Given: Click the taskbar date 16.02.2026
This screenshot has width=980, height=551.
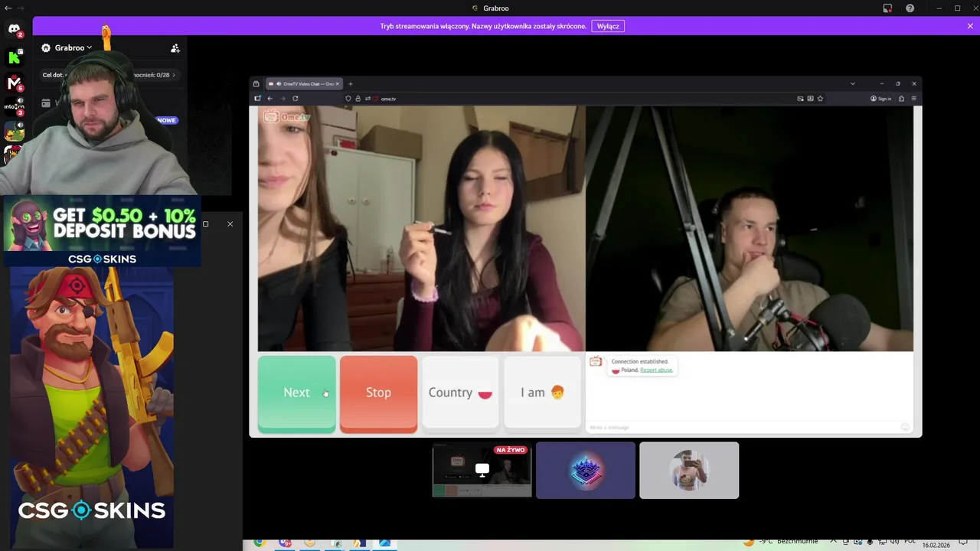Looking at the screenshot, I should [x=936, y=545].
